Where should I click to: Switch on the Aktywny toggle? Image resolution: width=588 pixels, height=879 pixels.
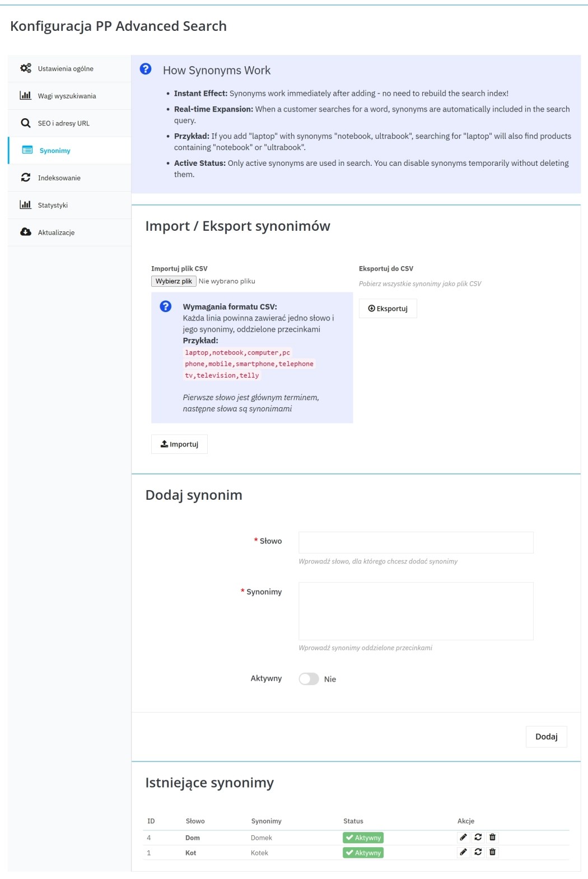click(x=309, y=679)
